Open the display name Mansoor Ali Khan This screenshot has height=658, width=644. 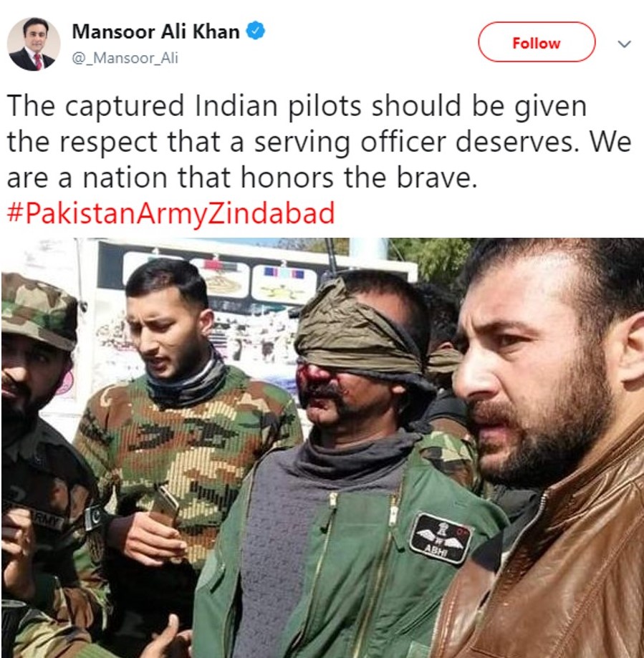click(x=155, y=32)
